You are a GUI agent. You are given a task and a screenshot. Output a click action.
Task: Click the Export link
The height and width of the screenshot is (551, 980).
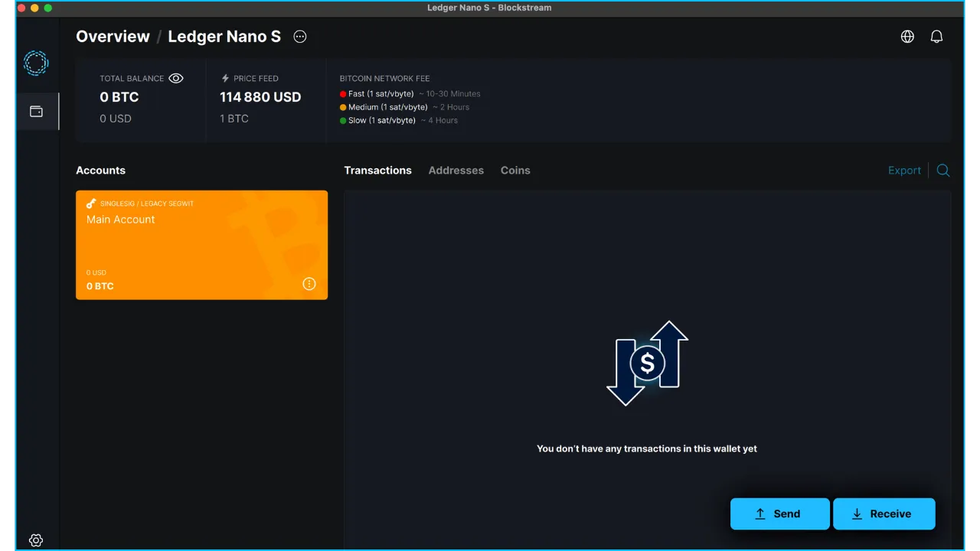[904, 171]
